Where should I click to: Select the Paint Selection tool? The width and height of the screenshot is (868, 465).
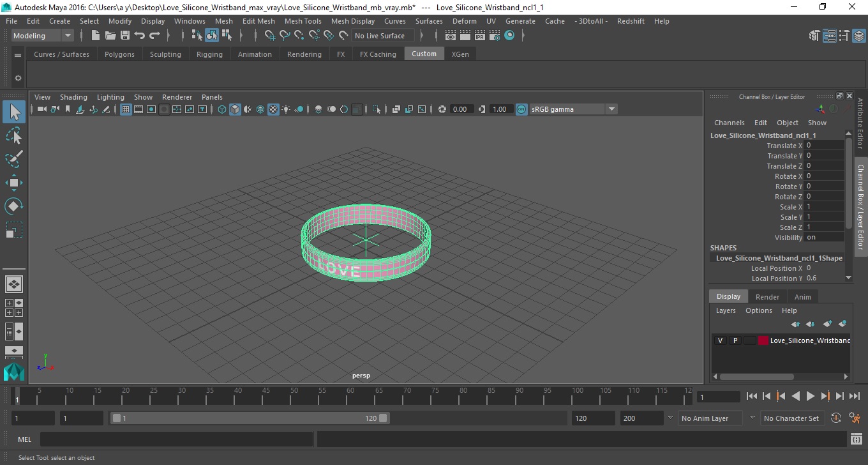tap(14, 159)
